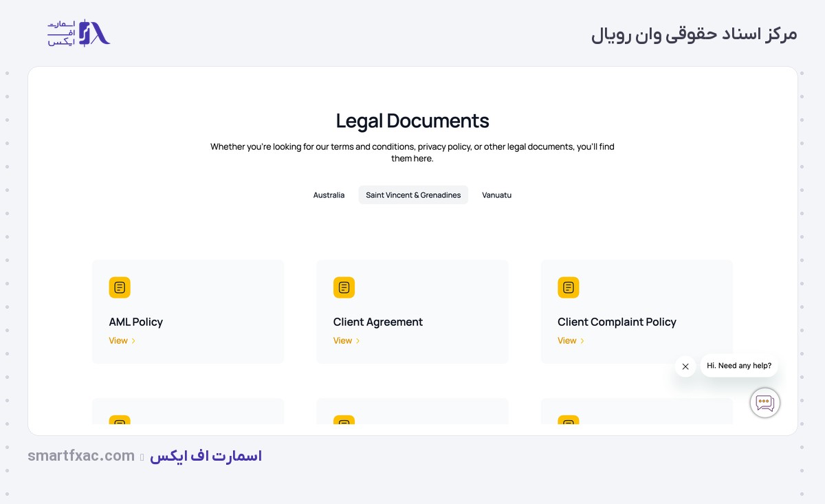Click the Client Agreement document icon
Viewport: 825px width, 504px height.
344,287
